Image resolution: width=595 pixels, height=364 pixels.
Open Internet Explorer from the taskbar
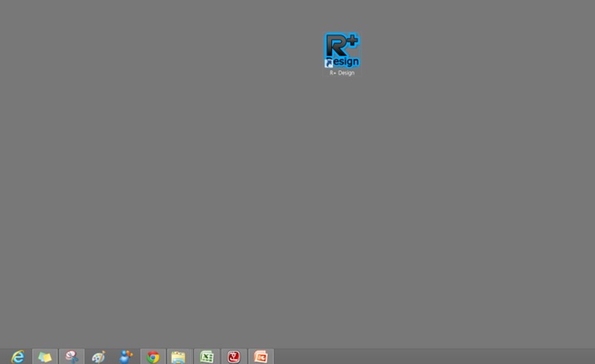pos(17,356)
